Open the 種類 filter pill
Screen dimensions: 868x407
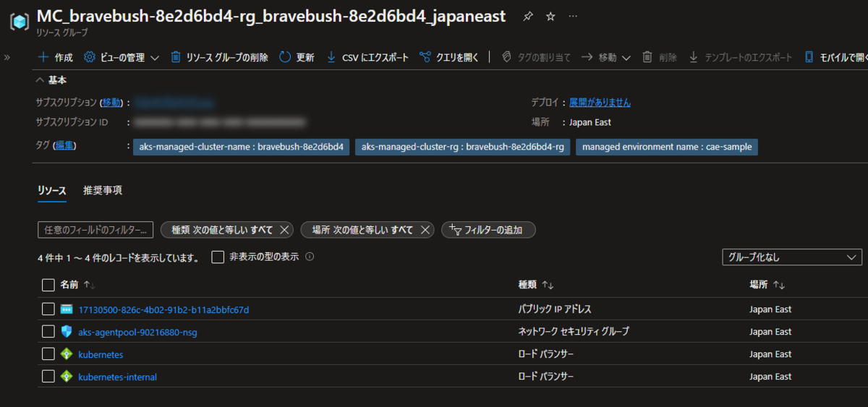coord(222,230)
